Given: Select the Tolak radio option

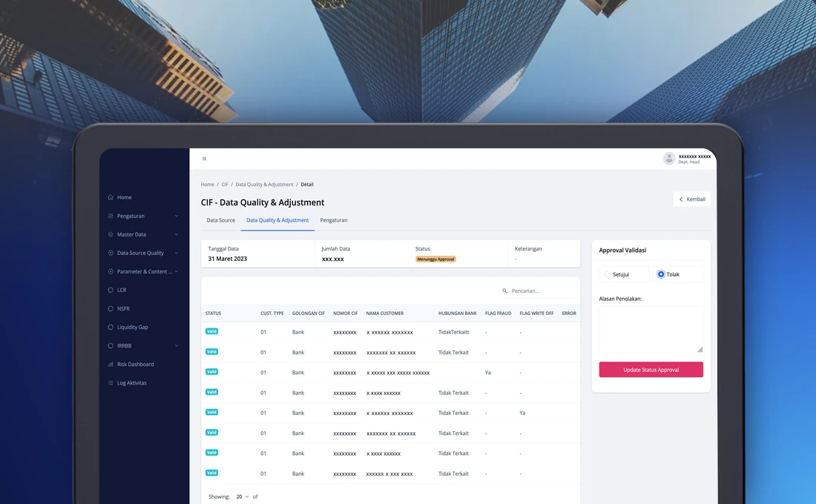Looking at the screenshot, I should 661,274.
